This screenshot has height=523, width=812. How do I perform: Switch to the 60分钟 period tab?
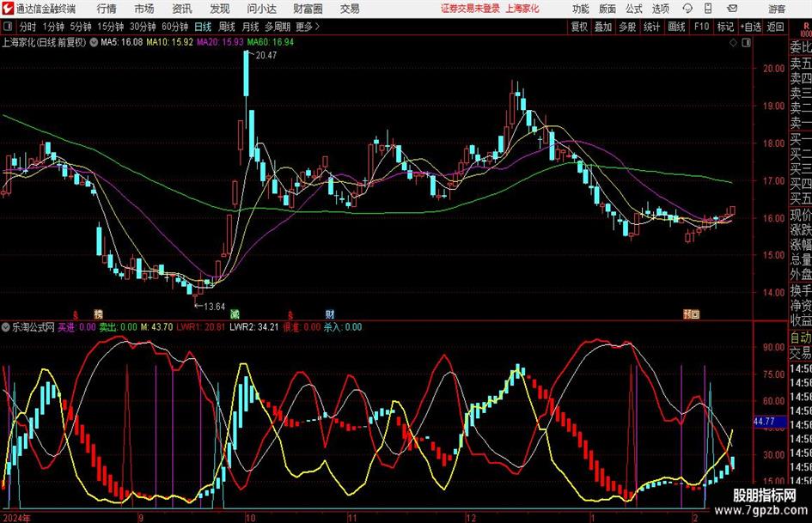(x=175, y=27)
